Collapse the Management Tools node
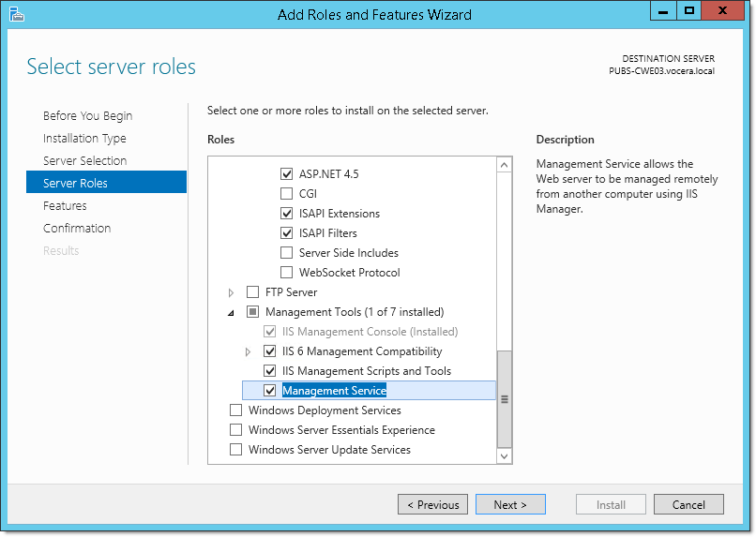Image resolution: width=756 pixels, height=537 pixels. coord(231,313)
